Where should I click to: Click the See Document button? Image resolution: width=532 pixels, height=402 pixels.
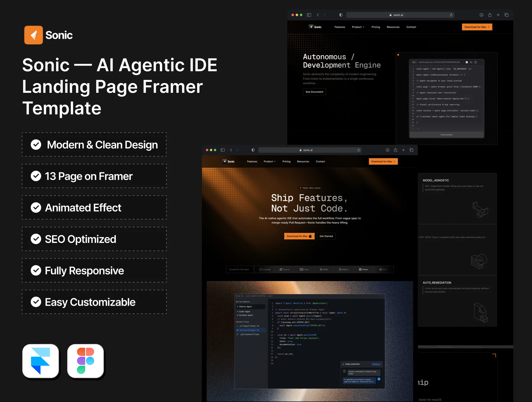point(314,92)
